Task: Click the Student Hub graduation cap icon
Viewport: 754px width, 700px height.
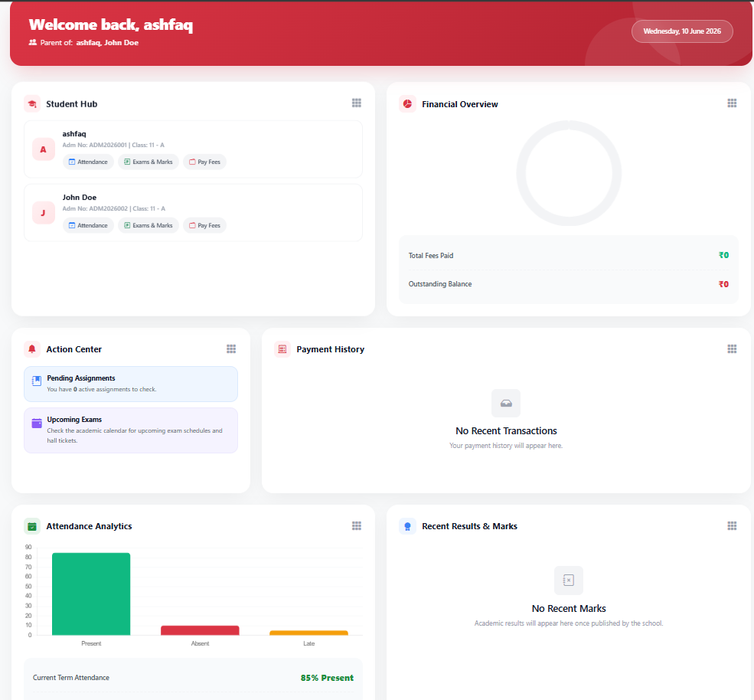Action: pyautogui.click(x=32, y=104)
